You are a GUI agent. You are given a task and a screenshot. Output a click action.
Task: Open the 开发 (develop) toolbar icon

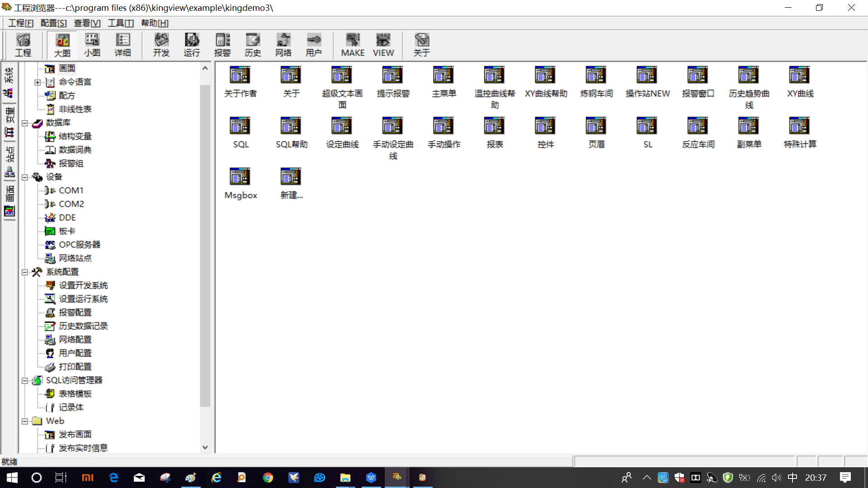[161, 45]
